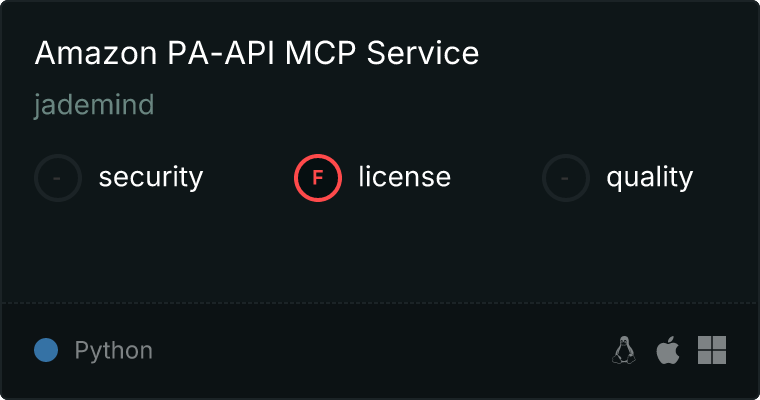Click the blue Python language dot
The width and height of the screenshot is (760, 400).
click(x=45, y=350)
